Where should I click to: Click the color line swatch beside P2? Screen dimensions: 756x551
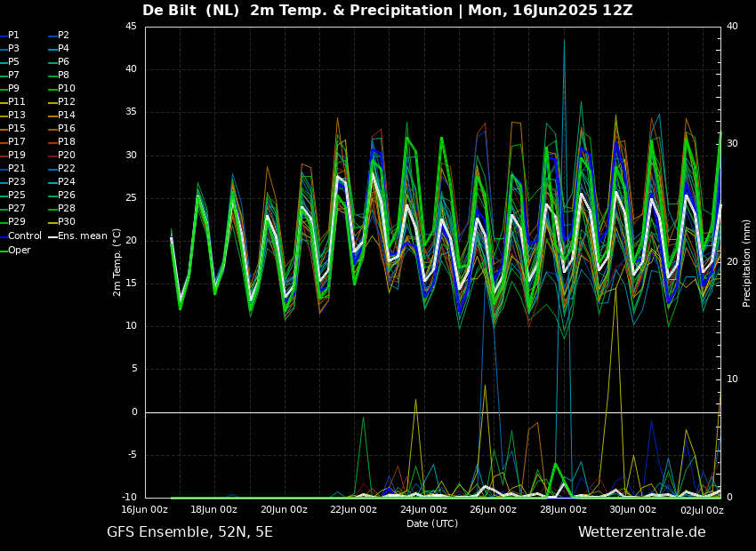52,36
